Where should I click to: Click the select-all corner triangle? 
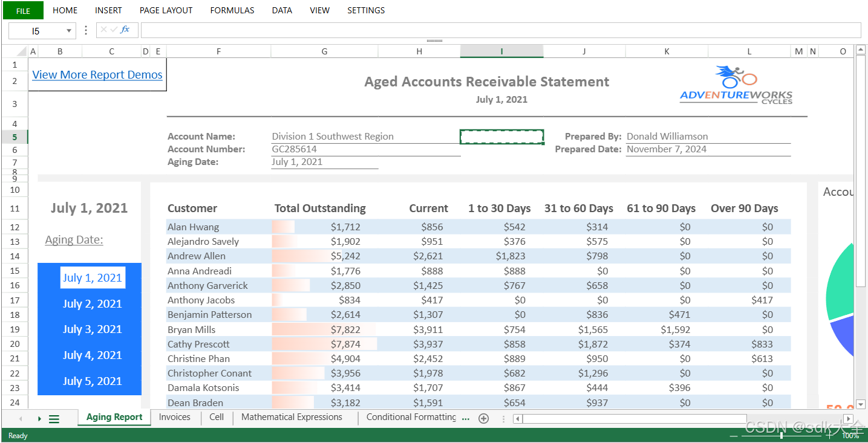coord(22,52)
